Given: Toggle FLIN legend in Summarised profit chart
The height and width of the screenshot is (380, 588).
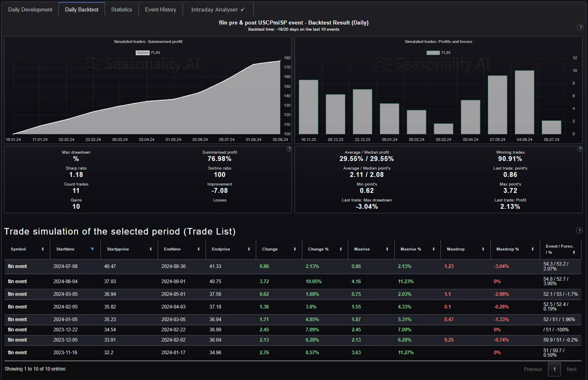Looking at the screenshot, I should [143, 53].
